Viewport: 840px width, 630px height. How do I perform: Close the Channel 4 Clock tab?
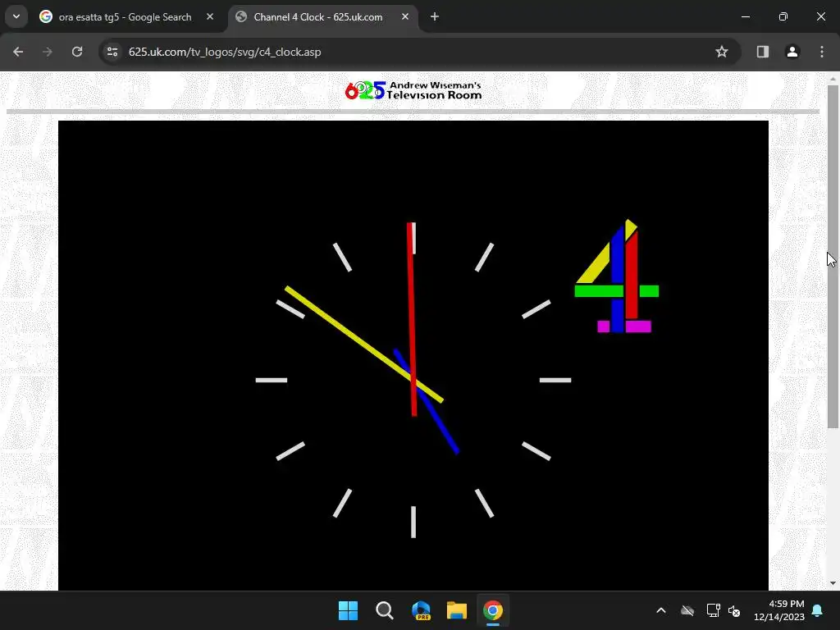[x=405, y=16]
